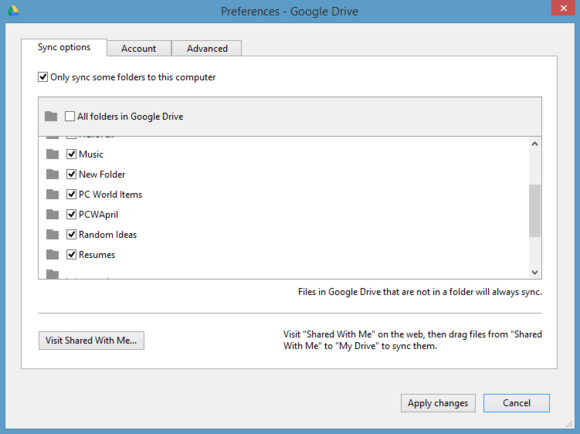Uncheck the Resumes checkbox
The image size is (580, 434).
tap(71, 255)
